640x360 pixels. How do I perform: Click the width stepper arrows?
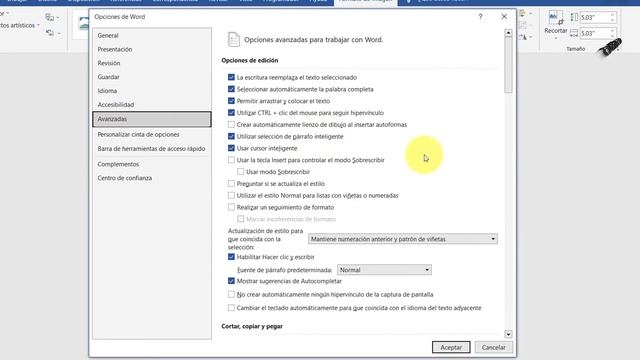coord(613,33)
